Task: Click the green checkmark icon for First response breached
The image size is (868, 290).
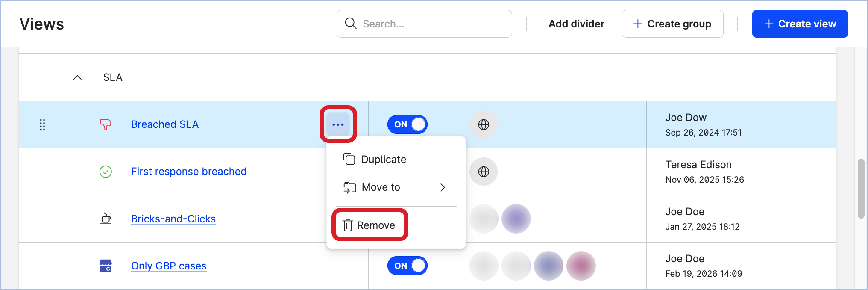Action: (x=106, y=172)
